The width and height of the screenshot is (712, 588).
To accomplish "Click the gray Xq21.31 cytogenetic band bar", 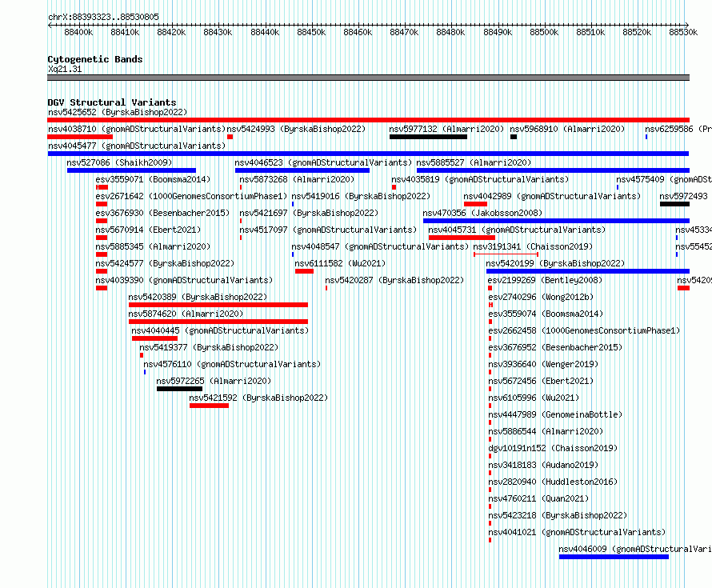I will coord(368,78).
